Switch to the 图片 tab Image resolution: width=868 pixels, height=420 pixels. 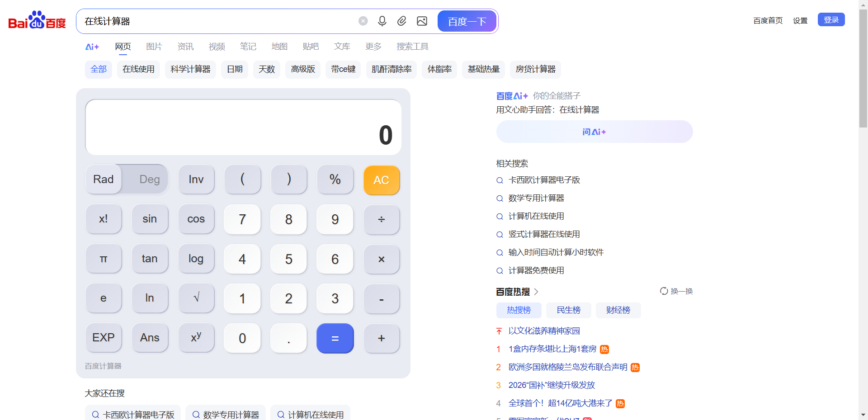coord(154,46)
